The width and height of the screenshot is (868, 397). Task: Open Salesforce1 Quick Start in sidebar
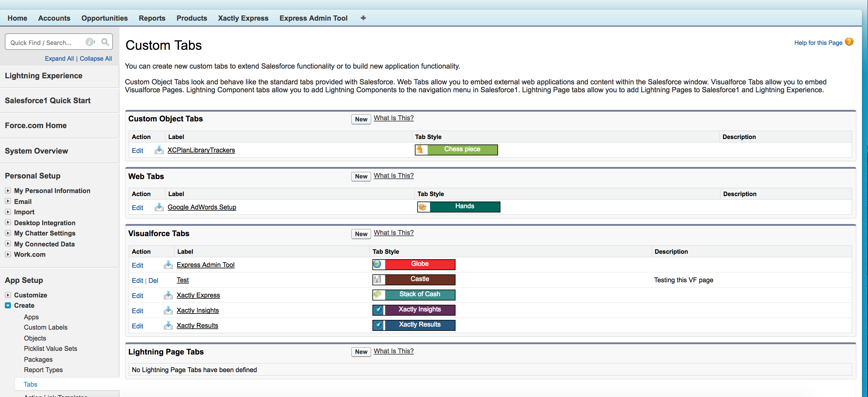click(48, 100)
